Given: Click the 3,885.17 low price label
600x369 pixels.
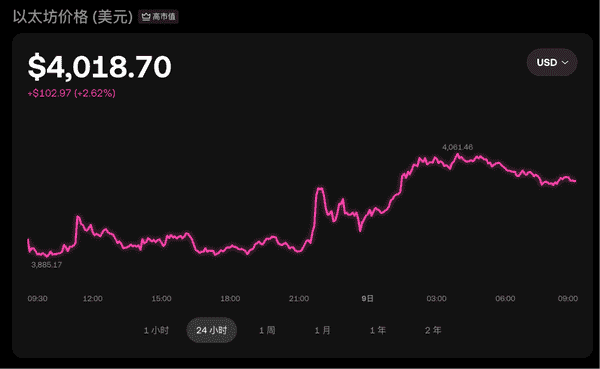Looking at the screenshot, I should pos(46,265).
